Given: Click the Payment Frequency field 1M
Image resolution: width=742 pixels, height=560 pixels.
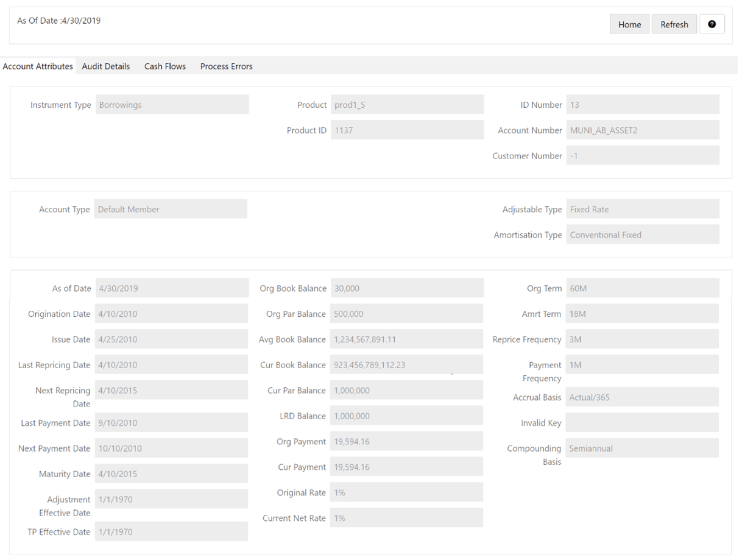Looking at the screenshot, I should [x=642, y=364].
